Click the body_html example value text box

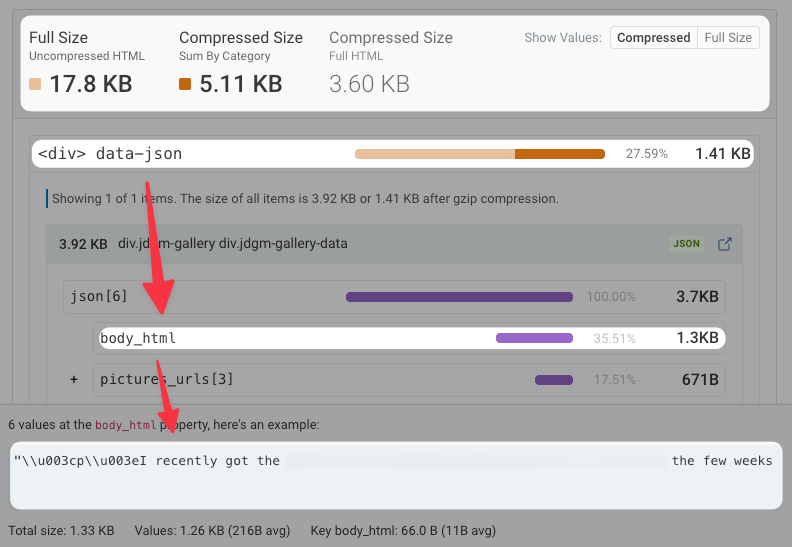coord(395,475)
